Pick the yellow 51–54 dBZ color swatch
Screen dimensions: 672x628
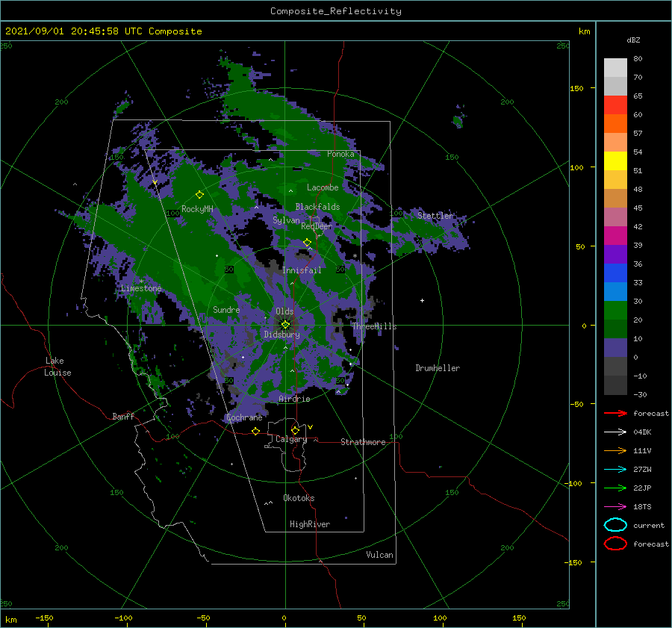click(615, 161)
